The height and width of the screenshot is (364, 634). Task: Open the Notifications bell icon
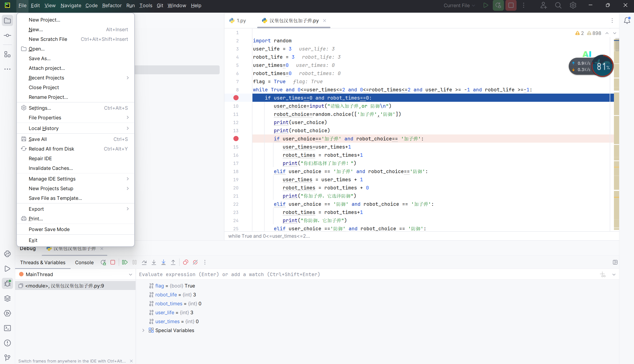coord(627,21)
